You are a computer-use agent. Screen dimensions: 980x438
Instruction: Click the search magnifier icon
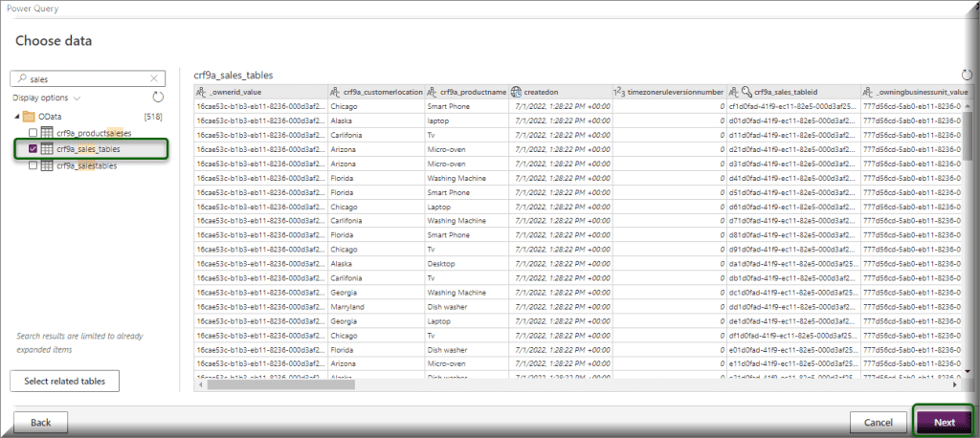pos(22,78)
